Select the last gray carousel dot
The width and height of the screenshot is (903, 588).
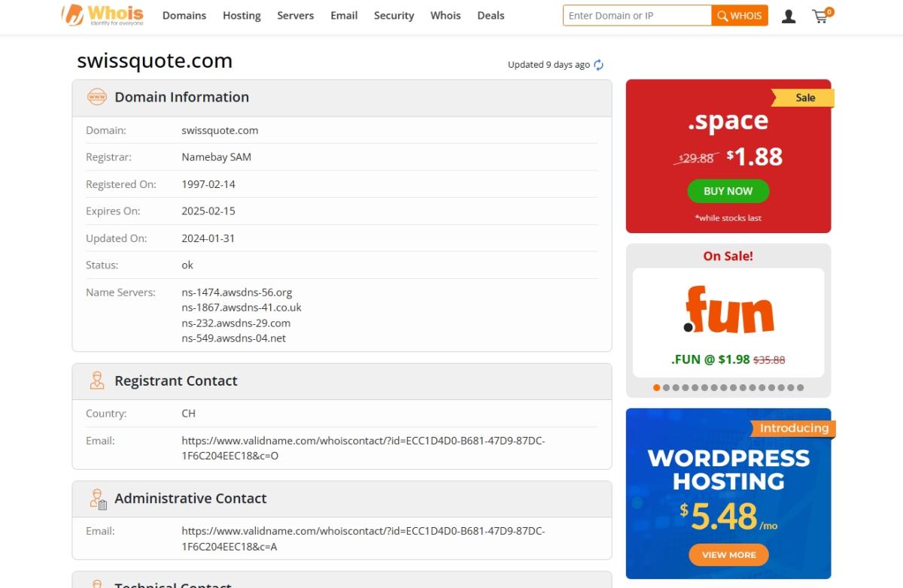800,388
